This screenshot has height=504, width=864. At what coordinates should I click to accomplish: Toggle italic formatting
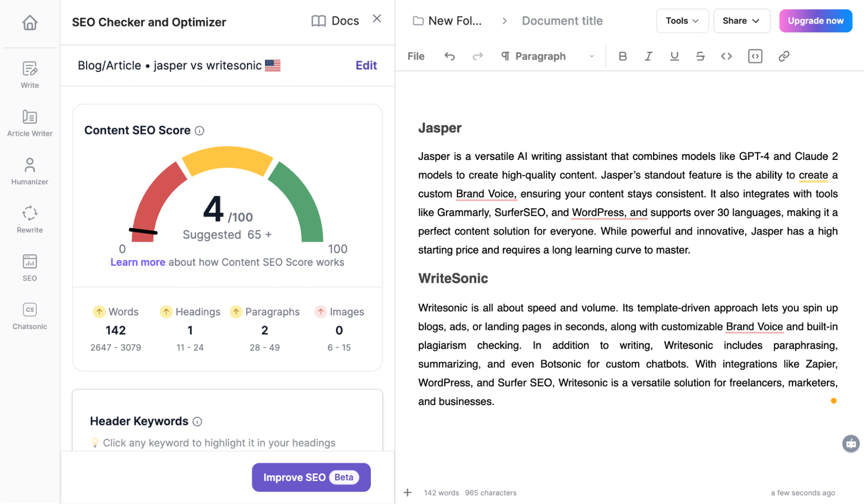[x=648, y=56]
